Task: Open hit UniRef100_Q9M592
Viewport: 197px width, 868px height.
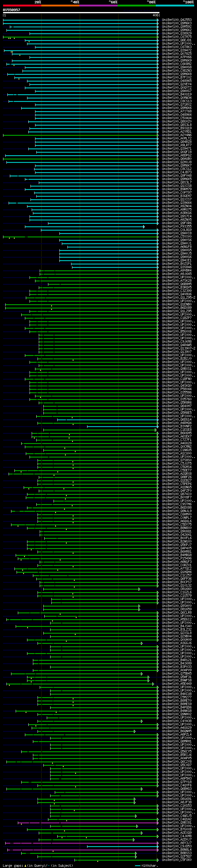Action: click(x=177, y=26)
